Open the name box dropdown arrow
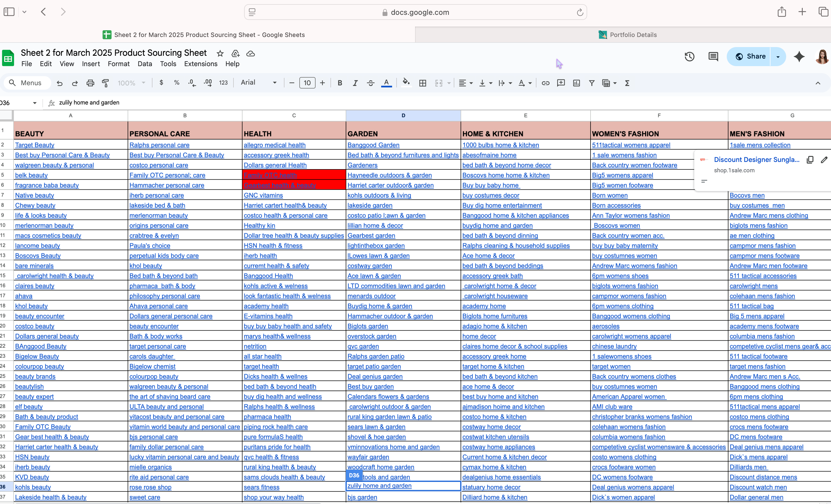831x504 pixels. (x=34, y=103)
